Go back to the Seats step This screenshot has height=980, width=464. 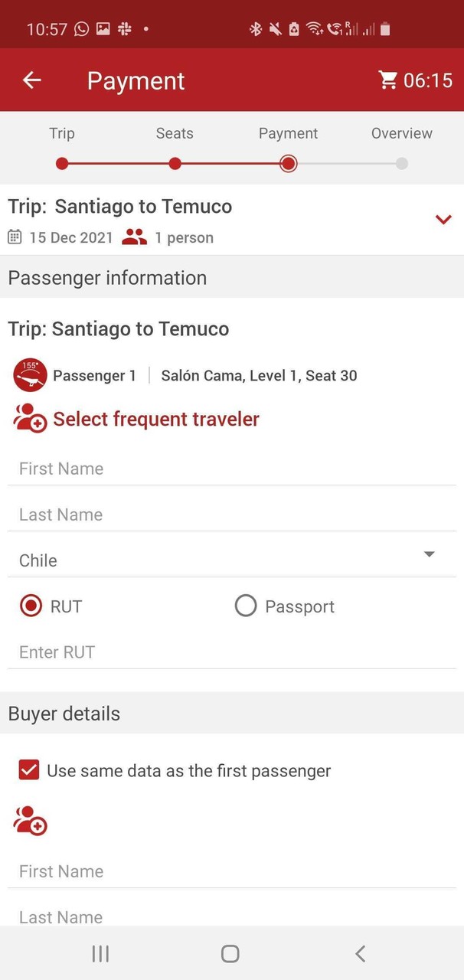click(175, 163)
